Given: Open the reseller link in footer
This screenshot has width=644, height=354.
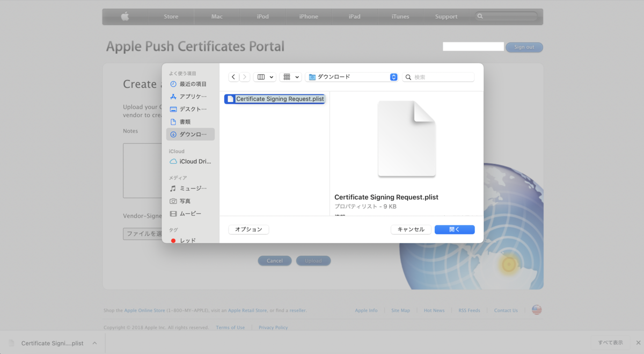Looking at the screenshot, I should (298, 310).
